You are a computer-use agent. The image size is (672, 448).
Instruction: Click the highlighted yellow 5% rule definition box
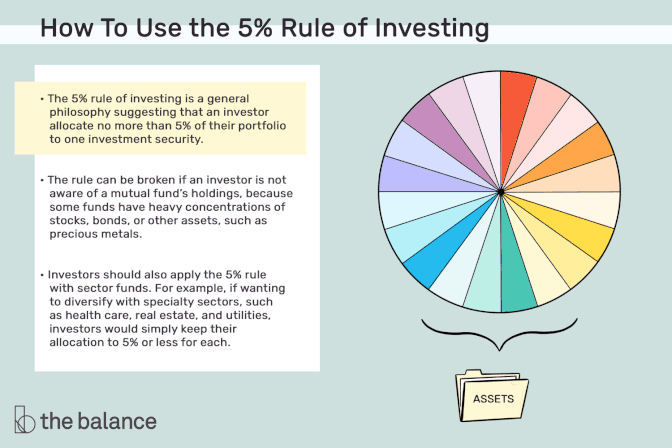pyautogui.click(x=160, y=118)
